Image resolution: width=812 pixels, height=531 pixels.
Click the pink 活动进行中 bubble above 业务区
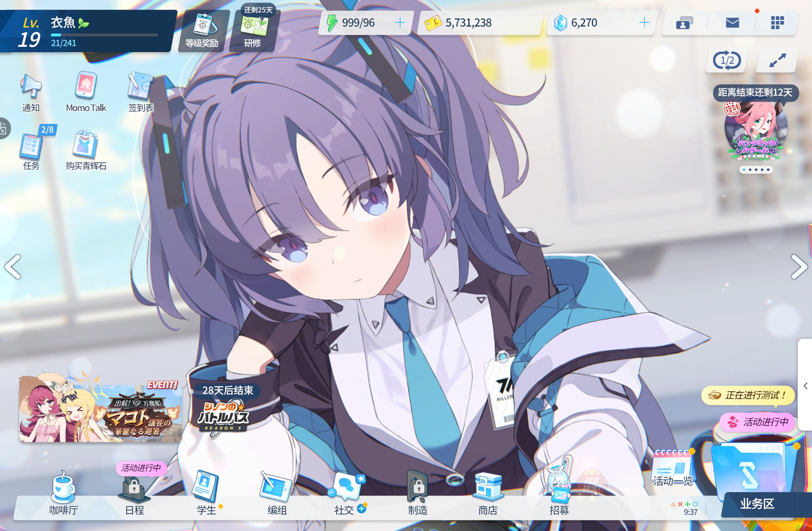point(757,421)
